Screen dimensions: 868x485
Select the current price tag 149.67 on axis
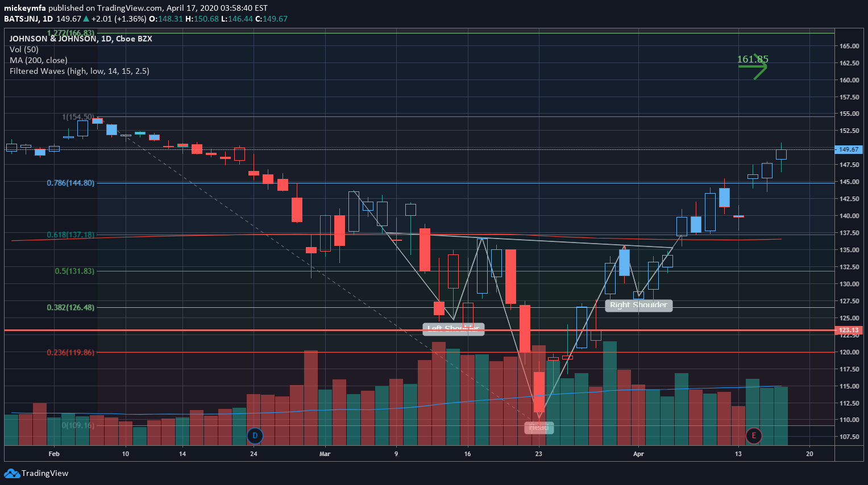point(849,149)
